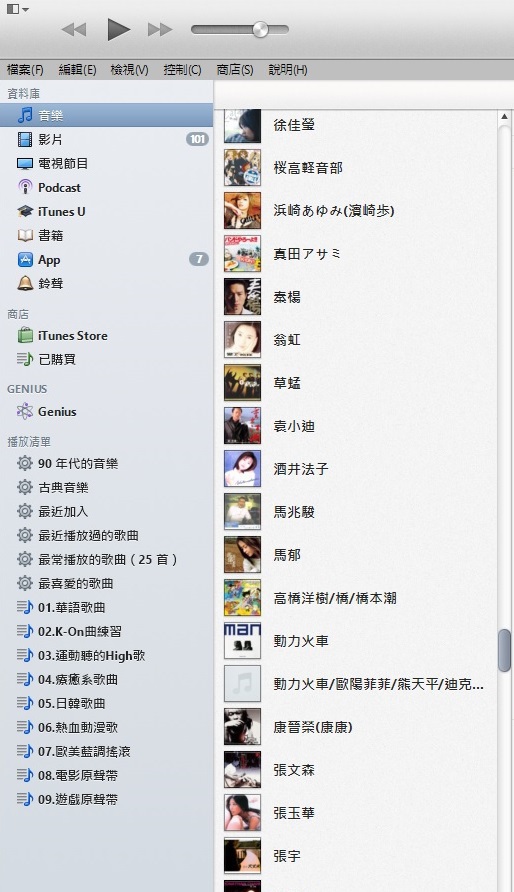Open the Podcast library icon
The image size is (514, 892).
coord(25,187)
